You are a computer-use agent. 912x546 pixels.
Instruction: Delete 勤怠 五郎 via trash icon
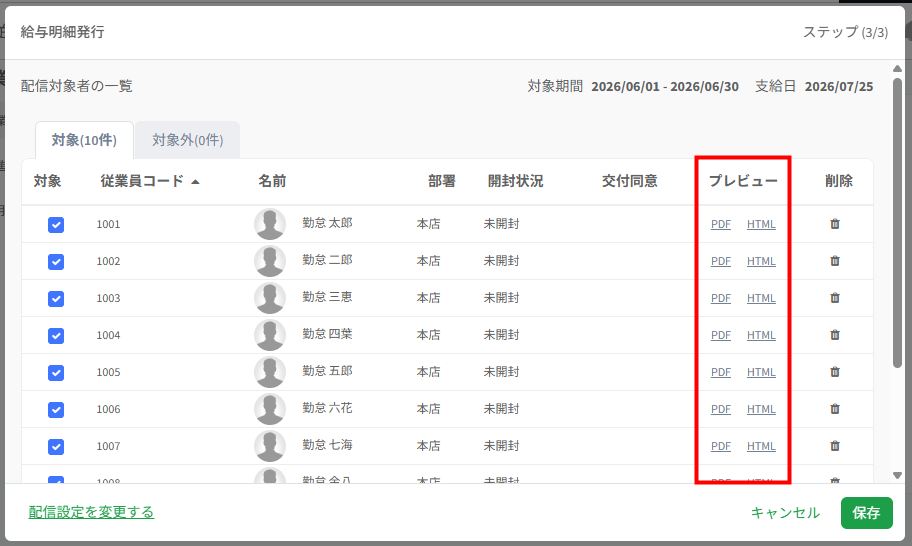point(835,372)
